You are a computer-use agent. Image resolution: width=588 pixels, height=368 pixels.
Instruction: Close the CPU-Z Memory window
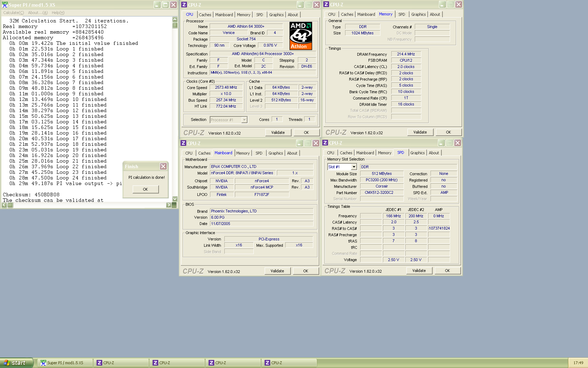click(458, 4)
